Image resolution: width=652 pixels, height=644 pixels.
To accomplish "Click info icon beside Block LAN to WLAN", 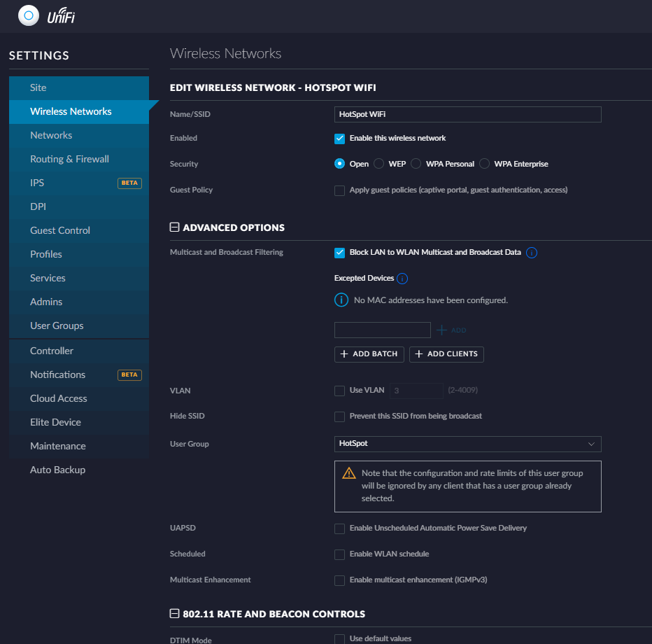I will [x=531, y=253].
